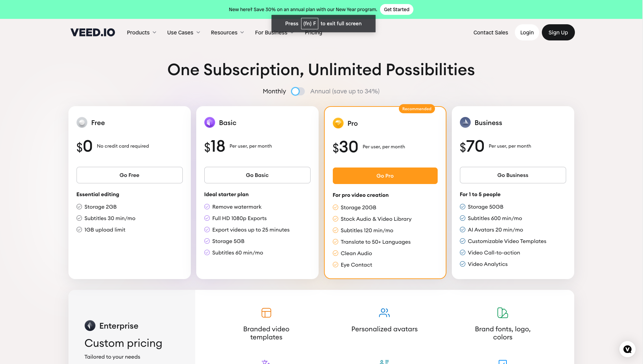Click the Personalized avatars icon

coord(384,313)
